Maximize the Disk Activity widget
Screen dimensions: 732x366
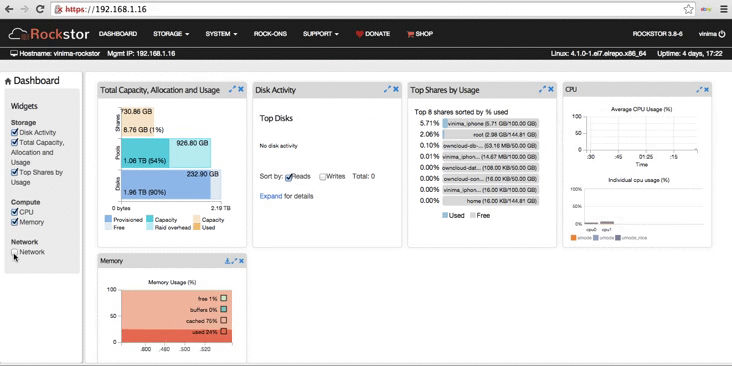387,89
